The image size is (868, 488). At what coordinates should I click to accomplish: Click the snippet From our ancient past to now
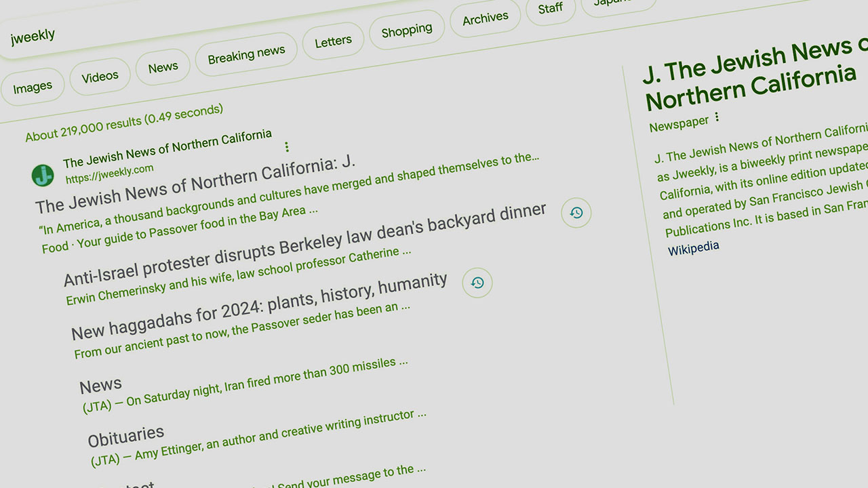click(x=242, y=329)
